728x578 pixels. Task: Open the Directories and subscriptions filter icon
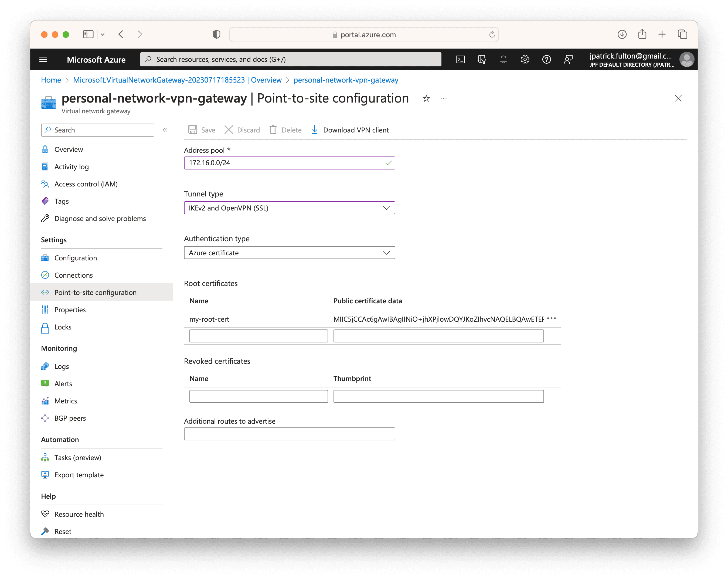481,59
